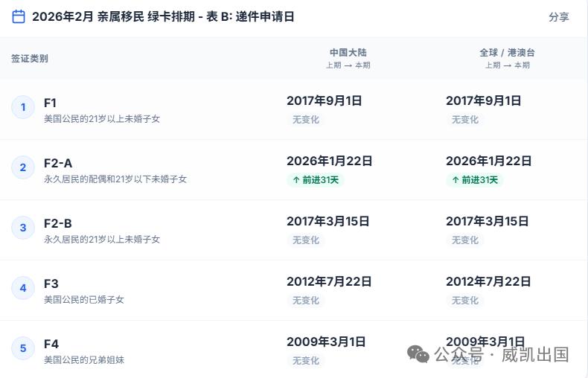Click the calendar icon beside the title
The width and height of the screenshot is (588, 378).
pyautogui.click(x=19, y=16)
